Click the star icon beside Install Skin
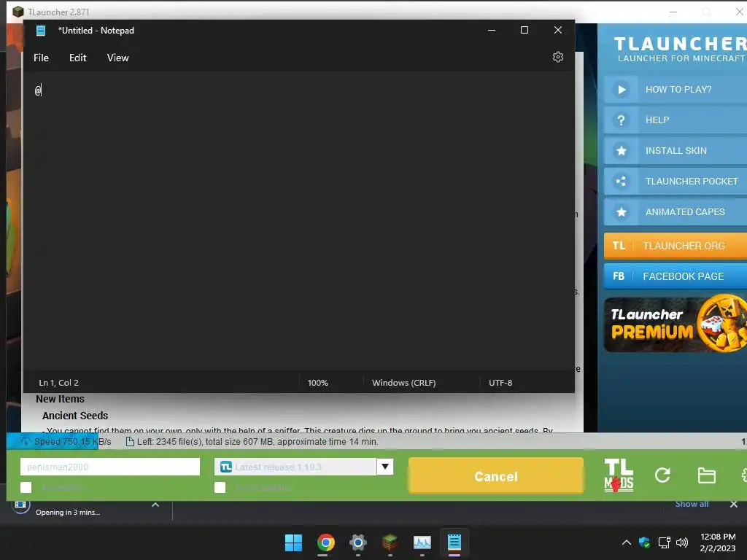This screenshot has width=747, height=560. [622, 150]
